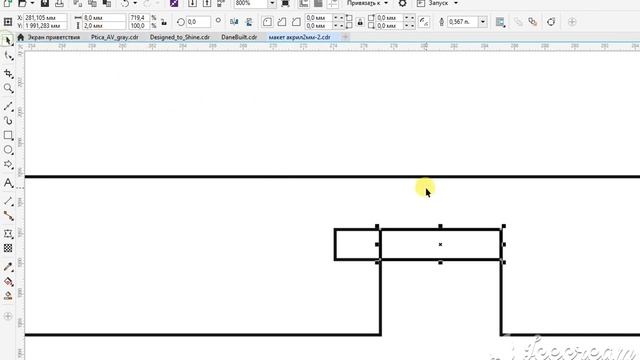Choose scalloped corner style
The image size is (640, 360).
click(x=282, y=22)
